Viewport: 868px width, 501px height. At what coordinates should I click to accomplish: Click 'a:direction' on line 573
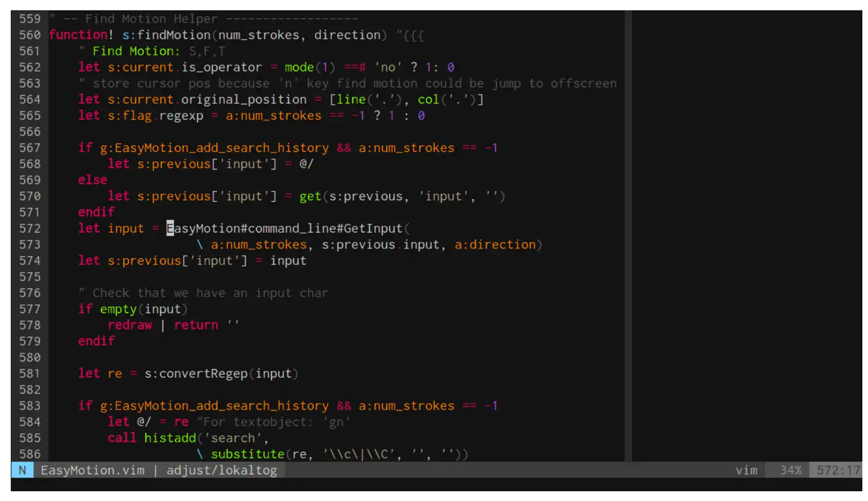(495, 245)
